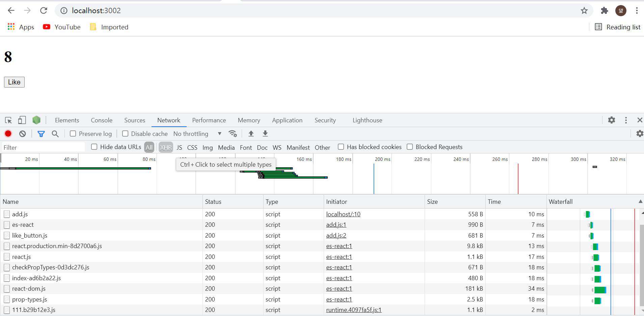The width and height of the screenshot is (644, 316).
Task: Switch to the Memory tab
Action: [249, 120]
